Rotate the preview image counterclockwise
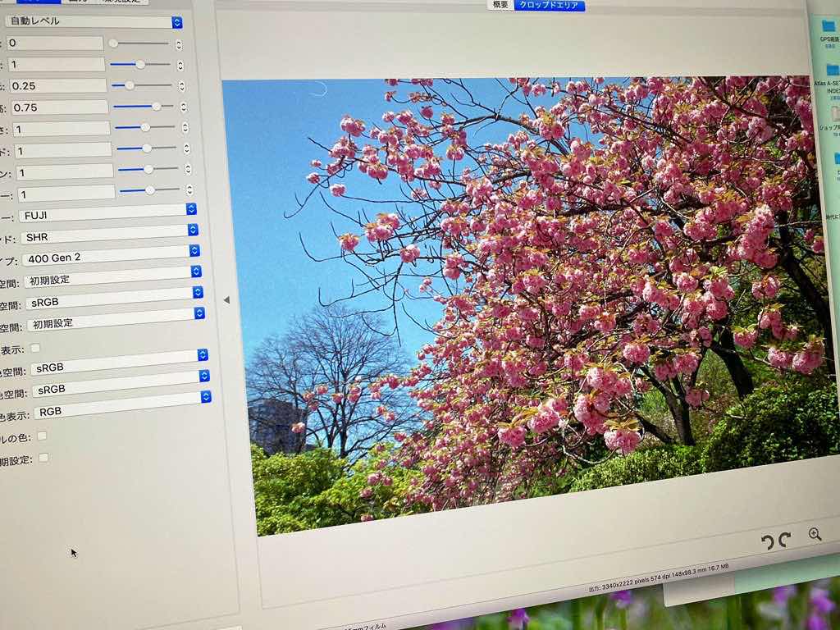Image resolution: width=840 pixels, height=630 pixels. (x=768, y=542)
